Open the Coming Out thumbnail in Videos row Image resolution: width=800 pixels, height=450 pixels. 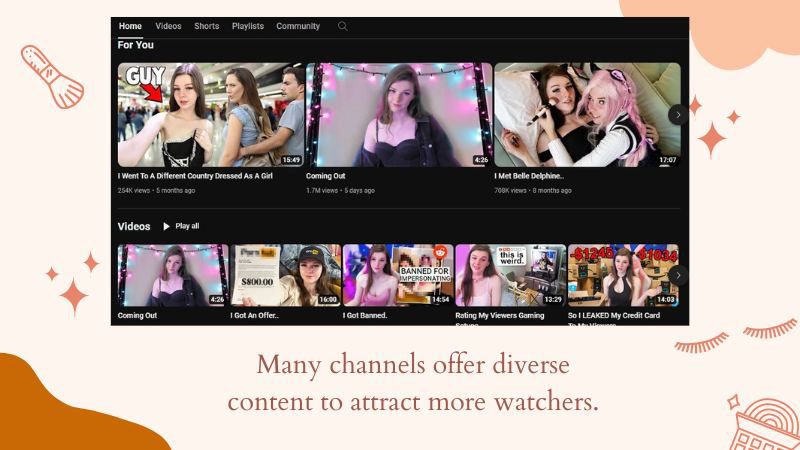point(173,276)
